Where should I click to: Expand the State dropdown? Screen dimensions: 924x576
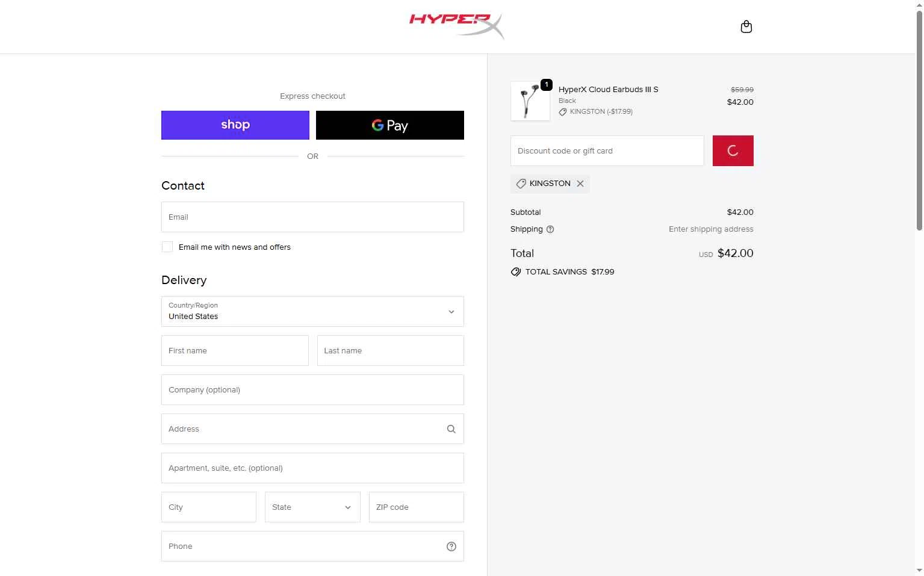(x=312, y=507)
